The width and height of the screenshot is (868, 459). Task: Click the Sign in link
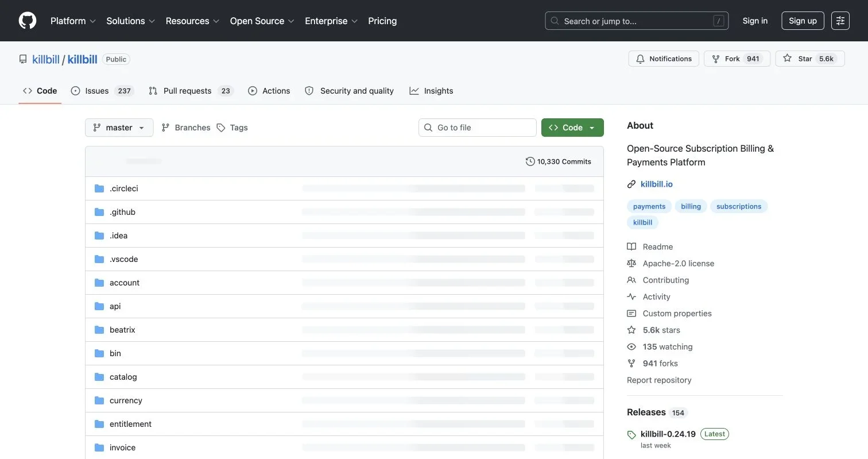(755, 21)
